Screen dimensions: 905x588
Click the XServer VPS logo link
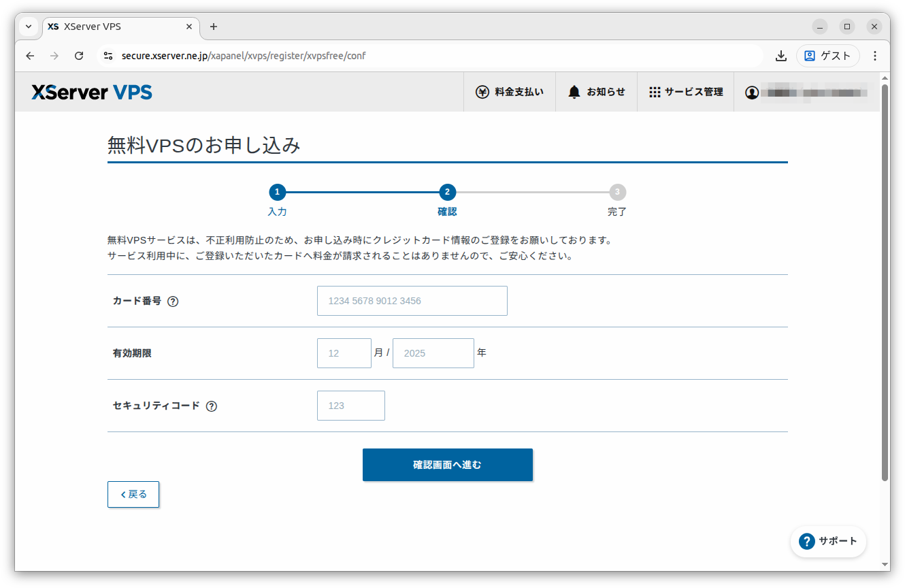click(91, 92)
